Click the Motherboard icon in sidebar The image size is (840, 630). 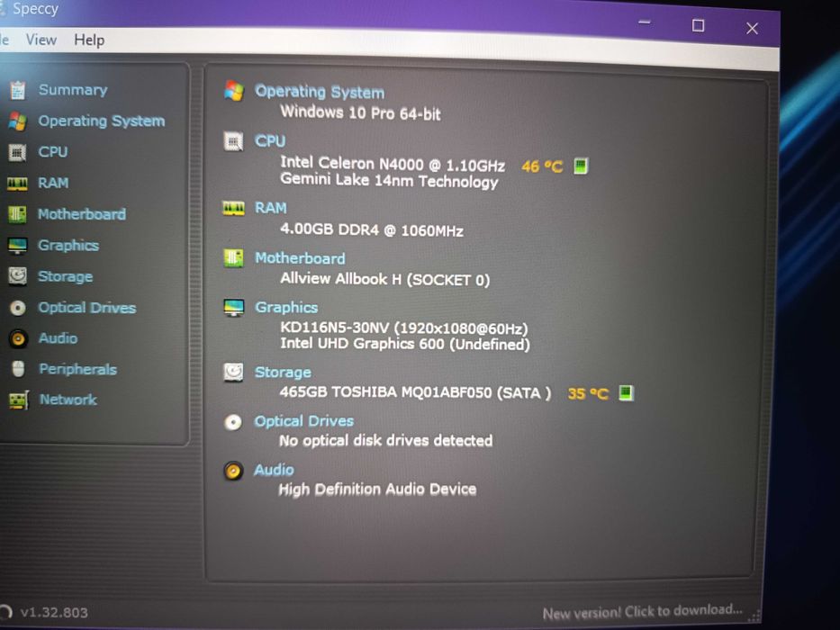pyautogui.click(x=17, y=214)
